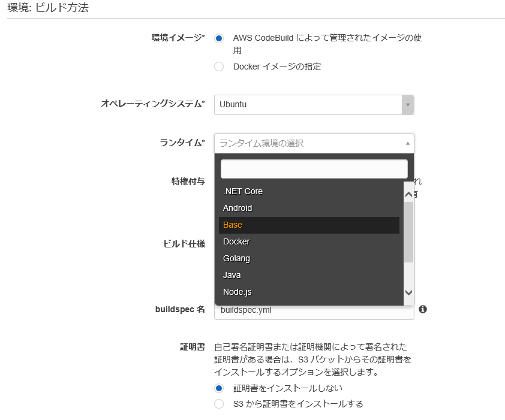The image size is (505, 420).
Task: Click the Ubuntu dropdown arrow button
Action: coord(408,105)
